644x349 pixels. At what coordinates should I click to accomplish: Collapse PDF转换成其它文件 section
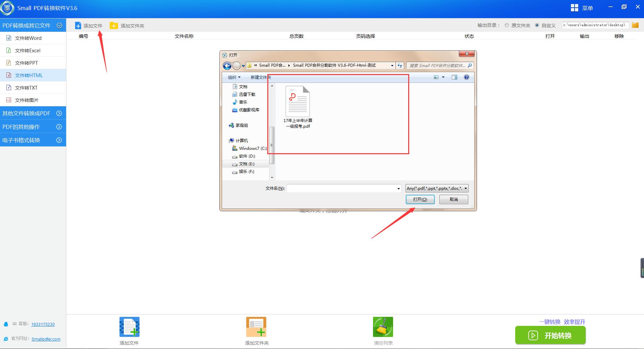coord(59,25)
